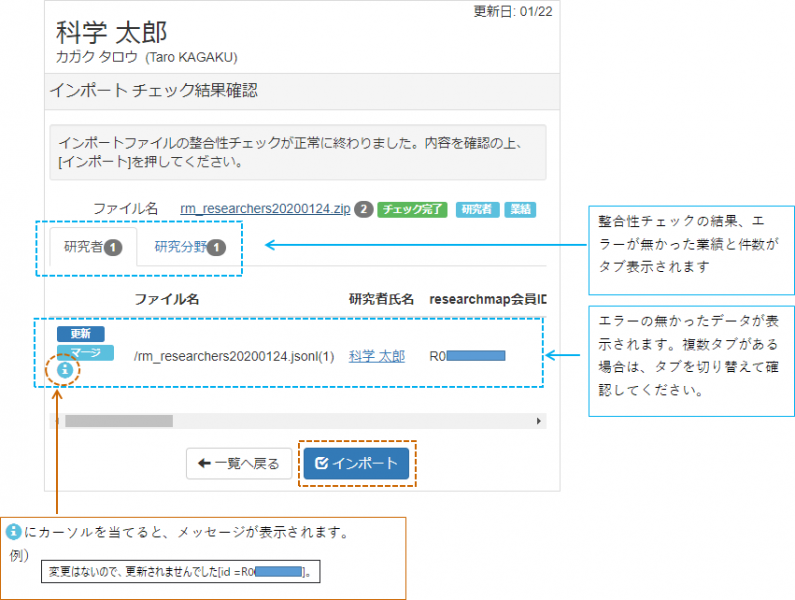Image resolution: width=795 pixels, height=600 pixels.
Task: Click the /rm_researchers20200124.jsonl(1) file entry
Action: [233, 356]
